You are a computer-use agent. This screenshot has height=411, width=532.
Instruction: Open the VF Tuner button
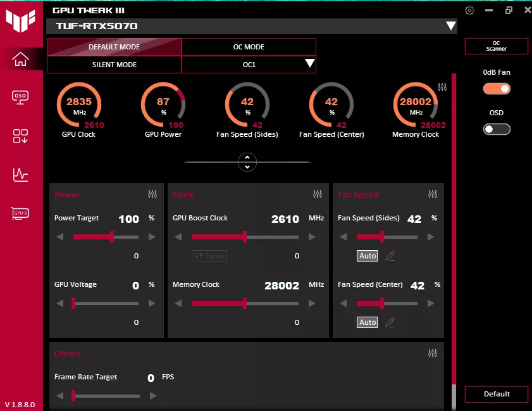tap(209, 256)
